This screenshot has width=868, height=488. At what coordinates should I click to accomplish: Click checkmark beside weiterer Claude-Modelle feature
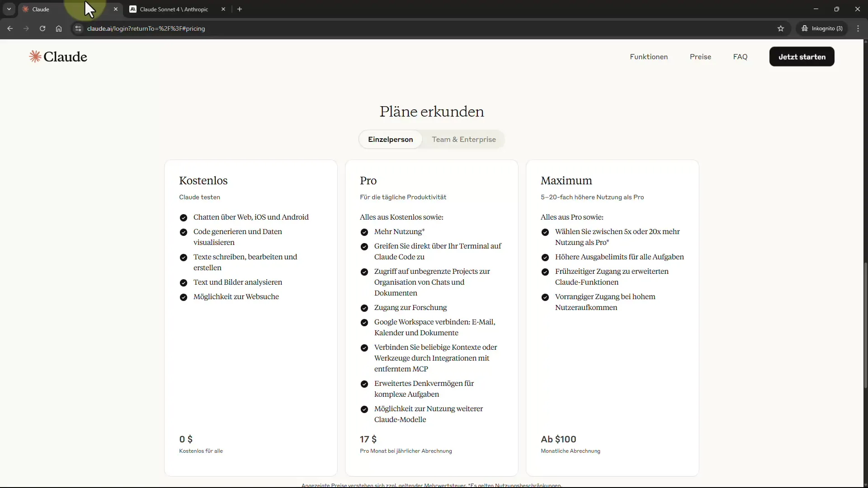pyautogui.click(x=364, y=409)
